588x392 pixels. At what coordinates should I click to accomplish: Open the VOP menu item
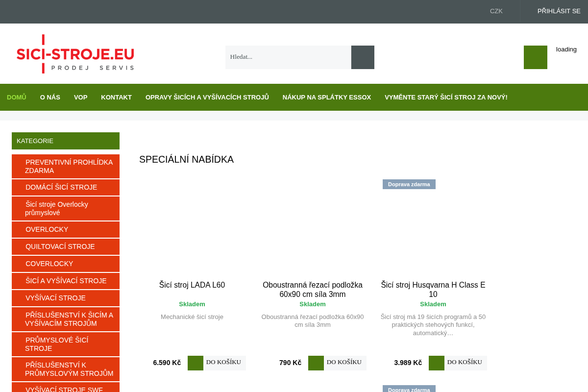coord(81,98)
